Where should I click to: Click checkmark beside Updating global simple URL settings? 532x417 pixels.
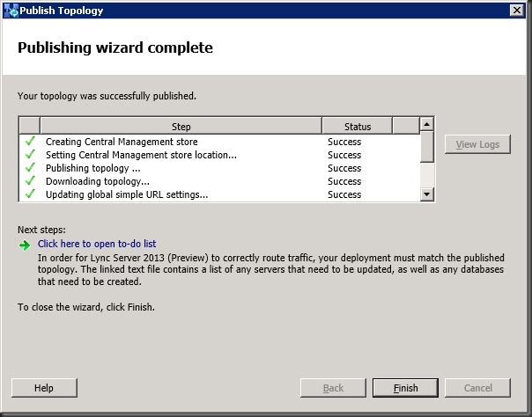30,194
